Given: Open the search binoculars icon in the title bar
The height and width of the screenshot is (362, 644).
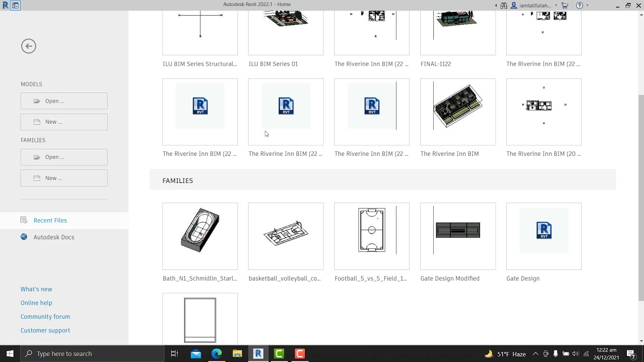Looking at the screenshot, I should pyautogui.click(x=504, y=6).
